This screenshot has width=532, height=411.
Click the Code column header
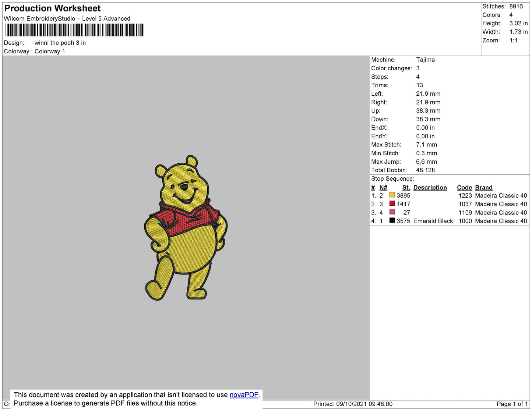point(465,188)
